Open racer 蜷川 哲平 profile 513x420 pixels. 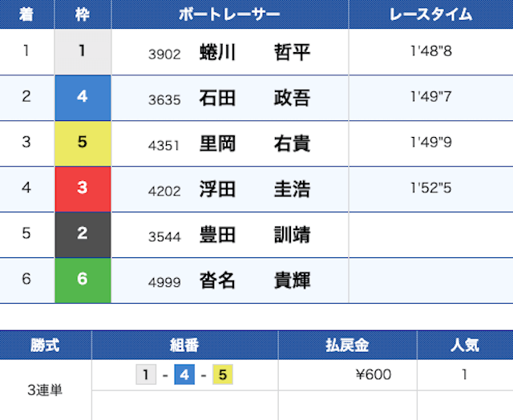click(255, 52)
